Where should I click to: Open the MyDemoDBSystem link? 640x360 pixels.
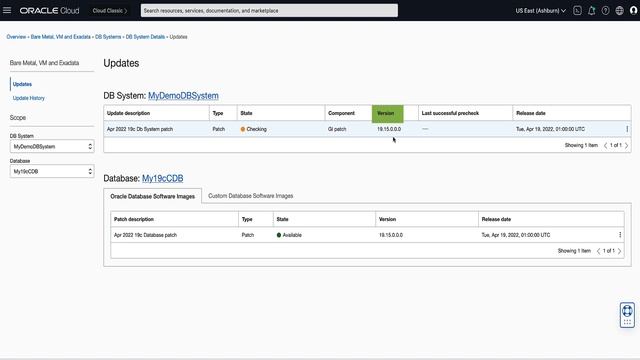coord(183,96)
